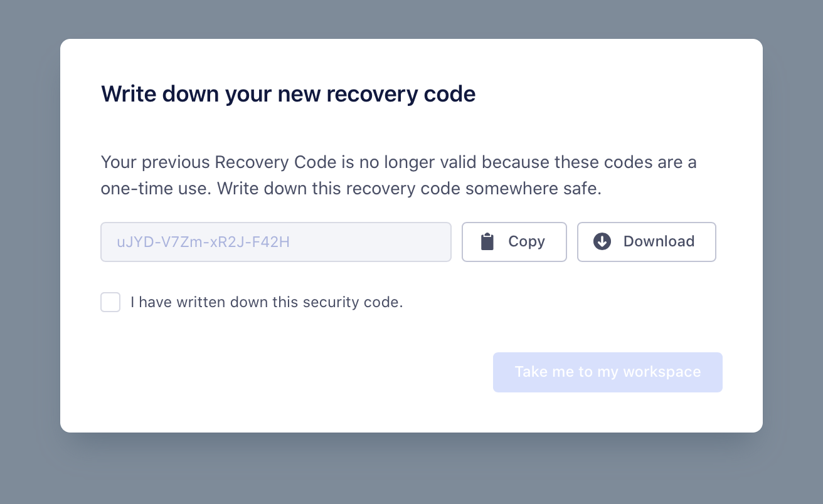Click the paragraph about the previous Recovery Code
The image size is (823, 504).
(399, 176)
